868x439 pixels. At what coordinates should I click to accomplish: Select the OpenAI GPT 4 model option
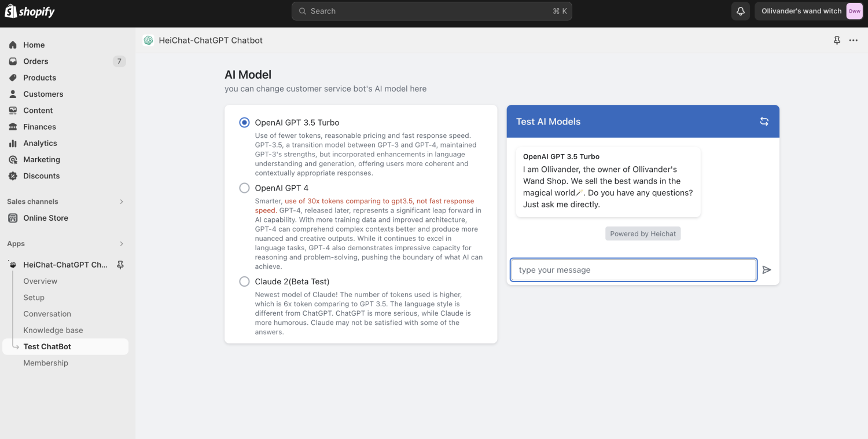pyautogui.click(x=244, y=188)
